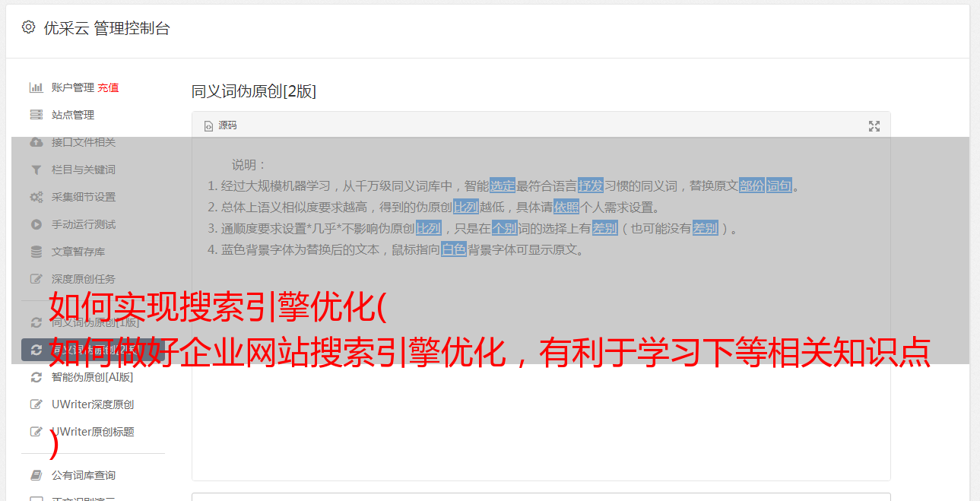This screenshot has height=501, width=980.
Task: Click the 优采云 管理控制台 header title
Action: 106,28
